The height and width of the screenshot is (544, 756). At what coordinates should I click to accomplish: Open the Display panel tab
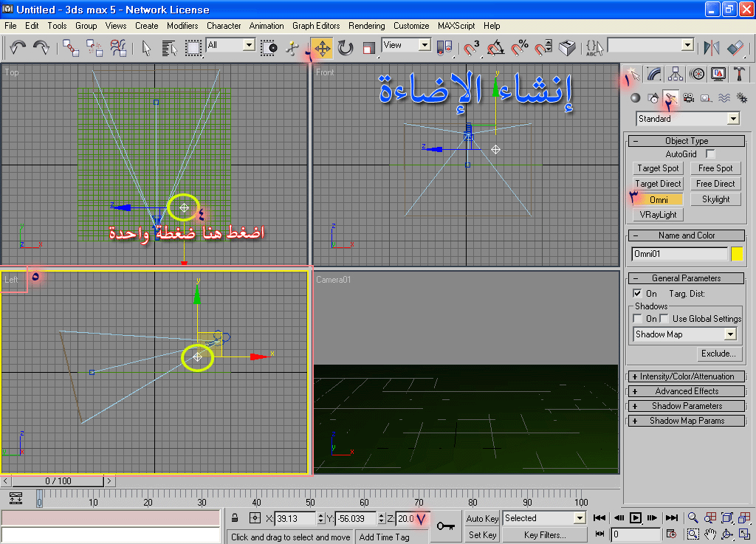point(718,74)
